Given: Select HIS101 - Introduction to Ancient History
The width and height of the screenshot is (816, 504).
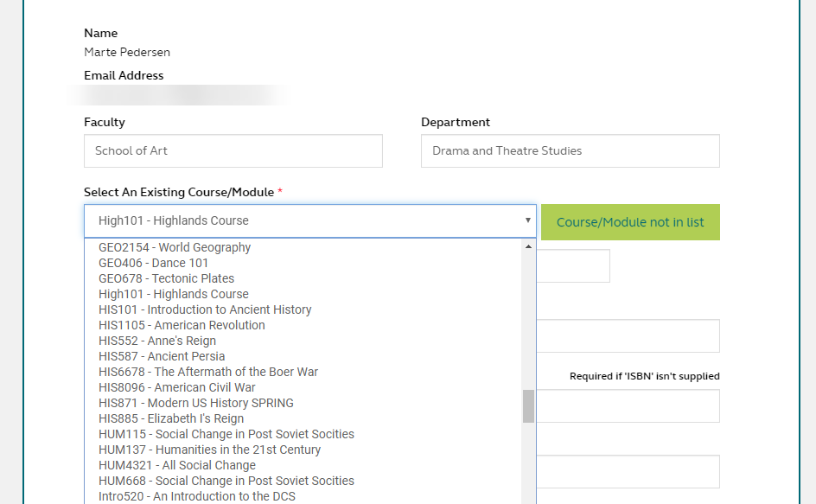Looking at the screenshot, I should (x=205, y=309).
